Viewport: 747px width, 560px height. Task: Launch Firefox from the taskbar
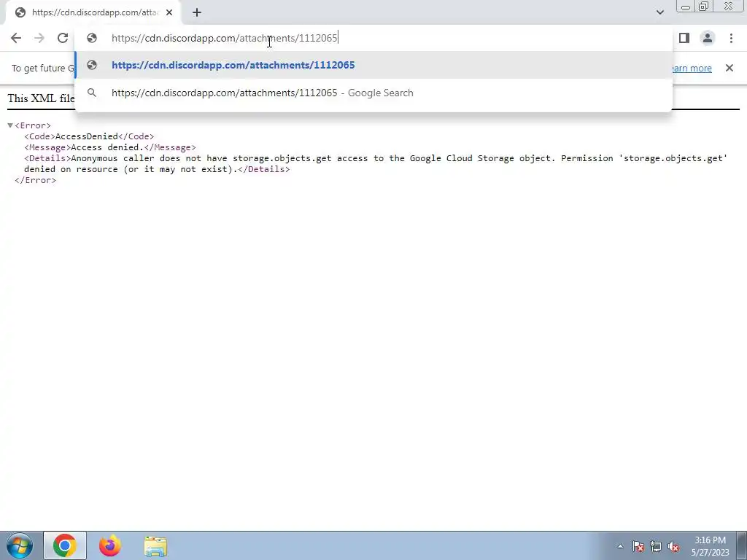pyautogui.click(x=110, y=545)
